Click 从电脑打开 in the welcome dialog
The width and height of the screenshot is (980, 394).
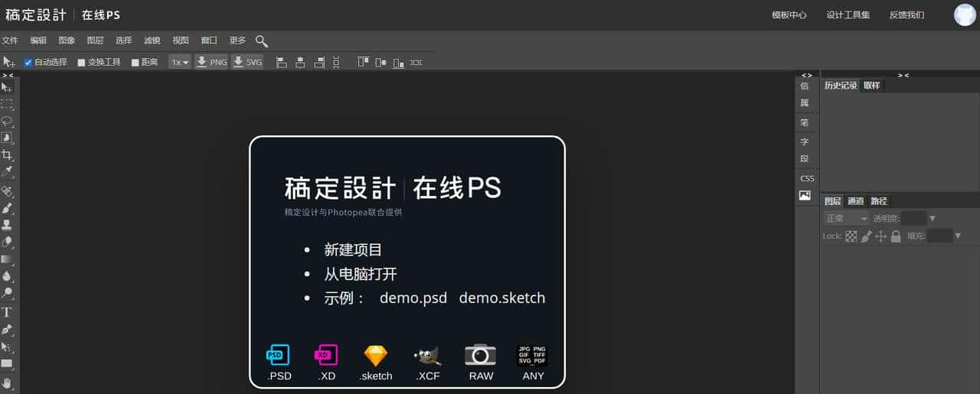[x=361, y=274]
